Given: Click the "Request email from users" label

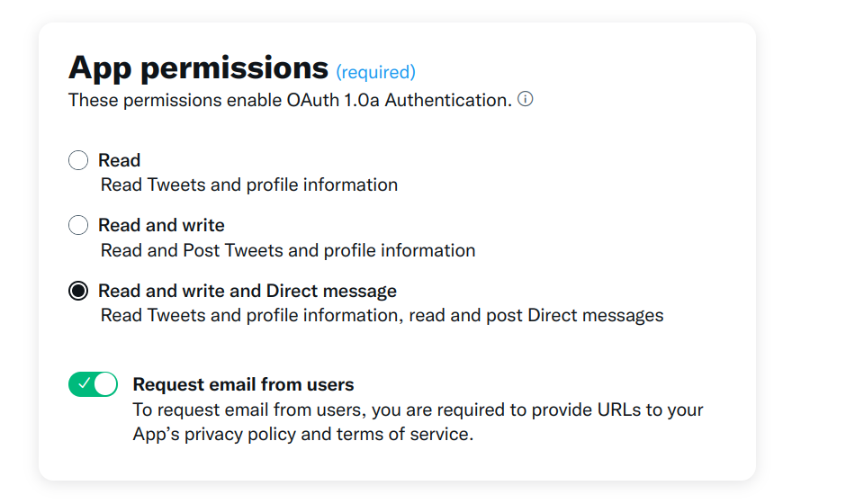Looking at the screenshot, I should [243, 384].
